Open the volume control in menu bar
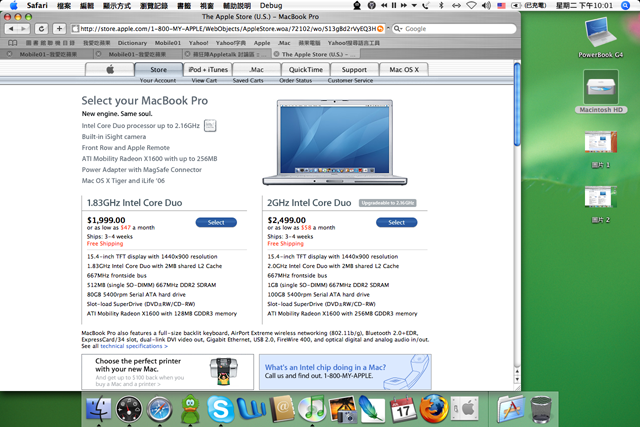The width and height of the screenshot is (640, 427). pos(486,5)
